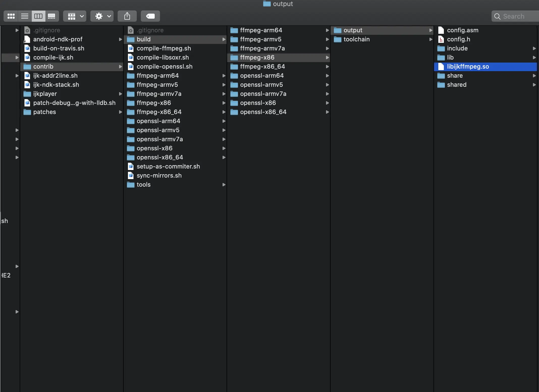Switch to gallery view

coord(52,16)
